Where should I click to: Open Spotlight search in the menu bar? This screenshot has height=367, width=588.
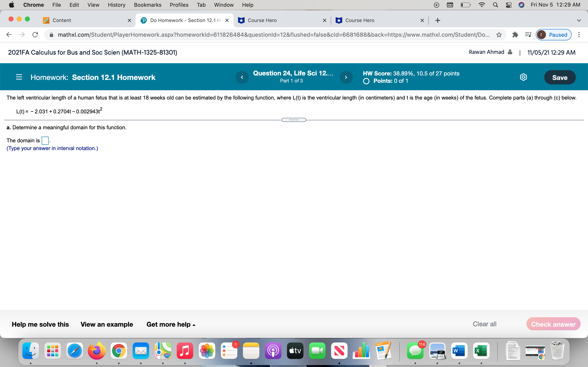(x=496, y=5)
